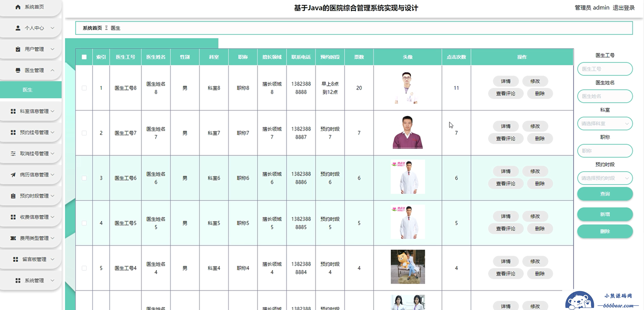The height and width of the screenshot is (310, 644).
Task: Click the 票数 column header
Action: click(x=359, y=57)
